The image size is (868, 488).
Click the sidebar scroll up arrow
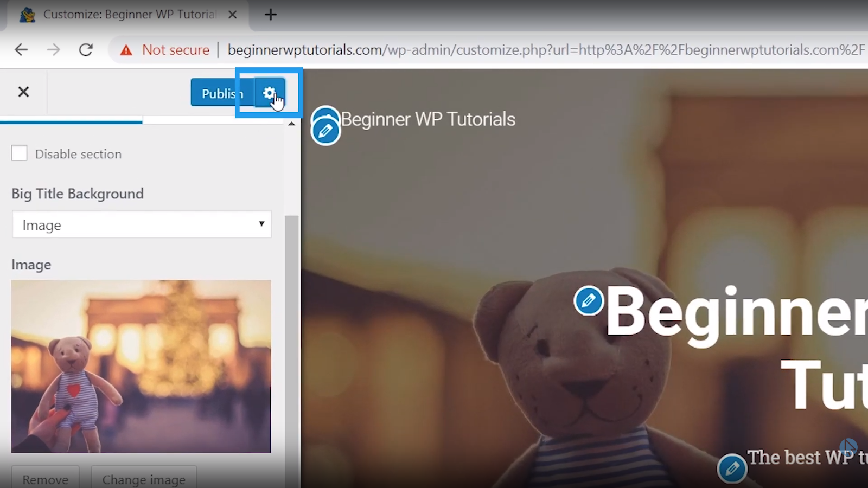(292, 124)
